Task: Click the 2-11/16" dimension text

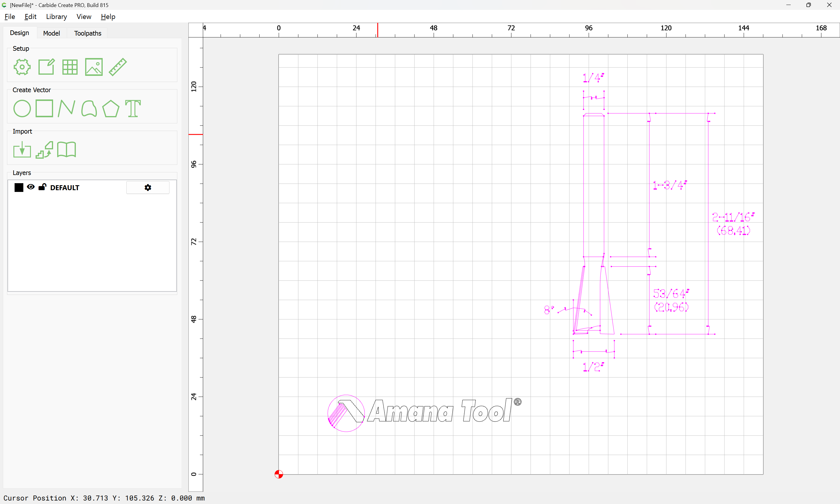Action: (733, 217)
